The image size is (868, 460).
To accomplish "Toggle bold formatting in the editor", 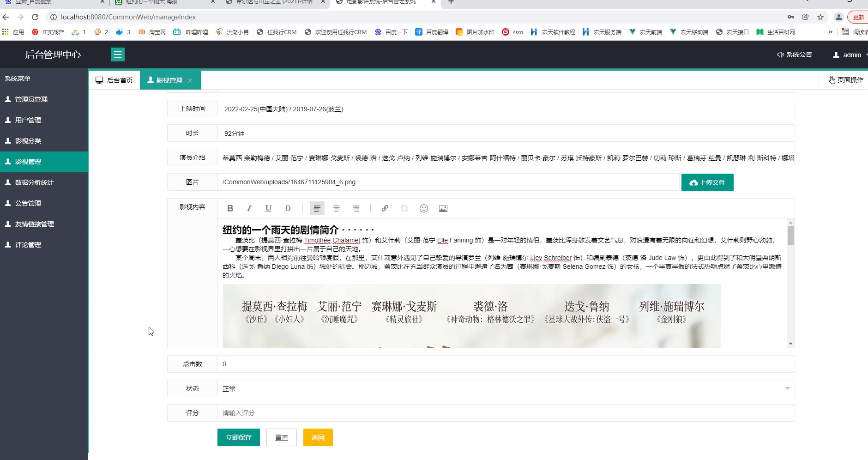I will pos(230,208).
